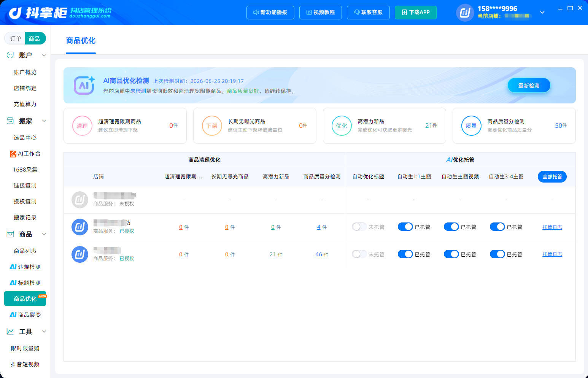Click the pink 清理 circle icon
588x378 pixels.
tap(82, 126)
